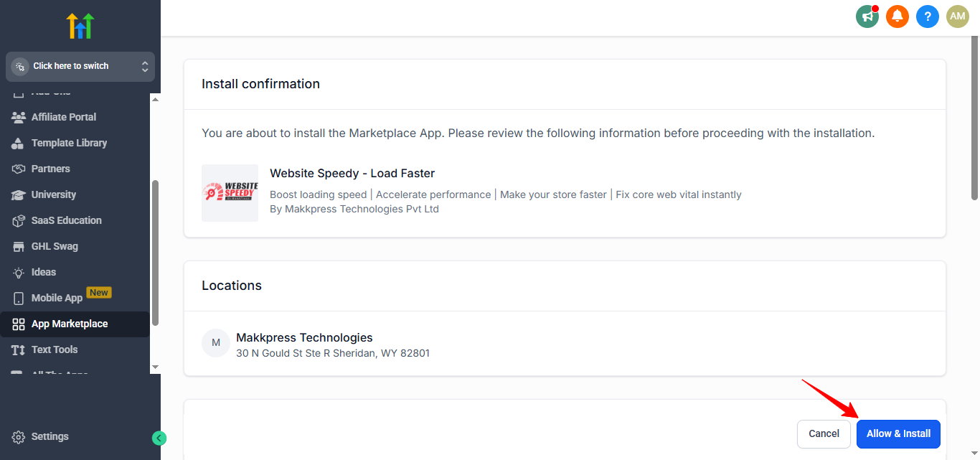Viewport: 980px width, 460px height.
Task: Click the App Marketplace grid icon
Action: click(19, 324)
